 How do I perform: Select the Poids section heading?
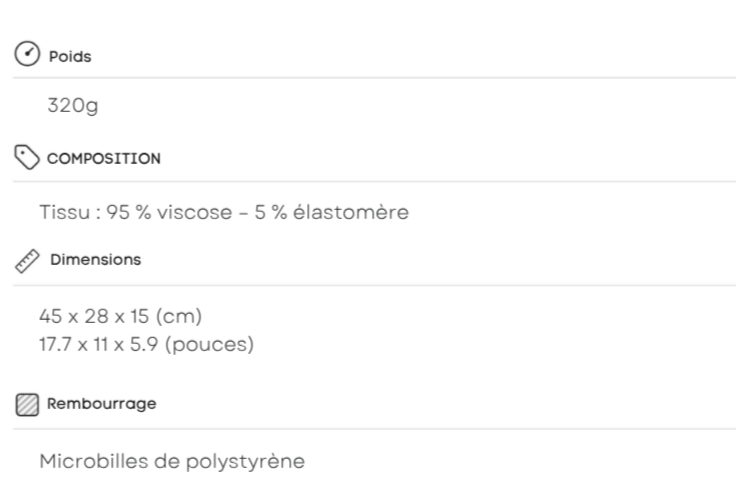click(70, 56)
